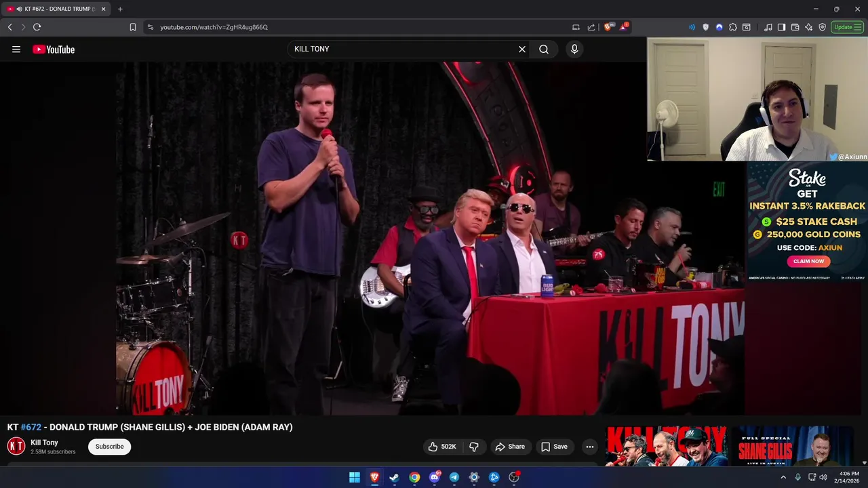868x488 pixels.
Task: Open the Shane Gillis full special thumbnail
Action: 793,446
